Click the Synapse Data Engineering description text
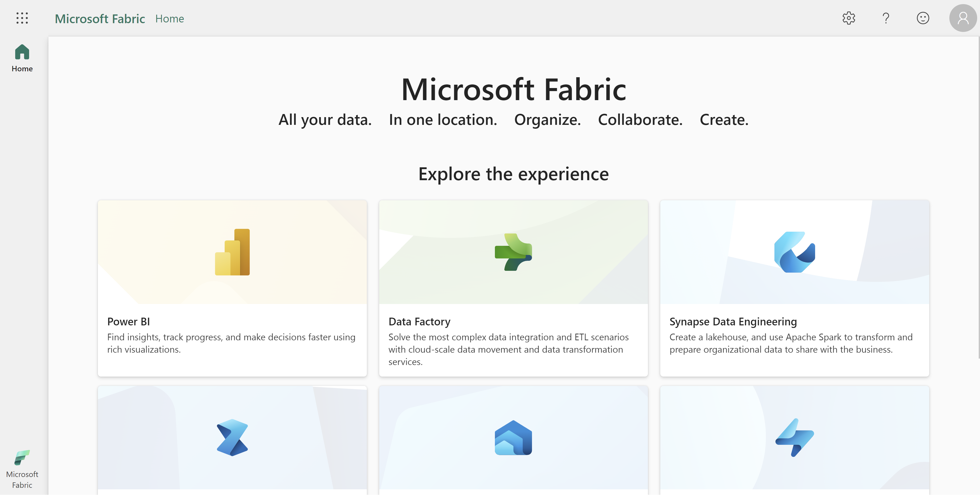 (x=791, y=343)
